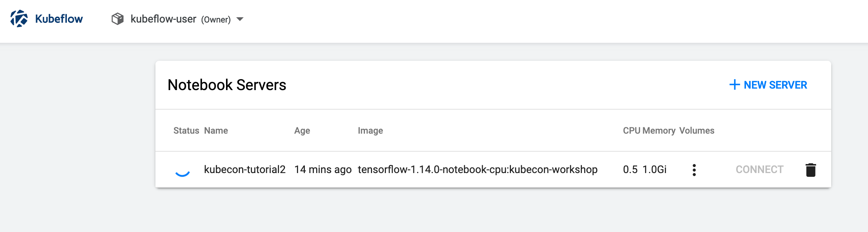Click the CPU column header
The width and height of the screenshot is (868, 232).
[631, 131]
